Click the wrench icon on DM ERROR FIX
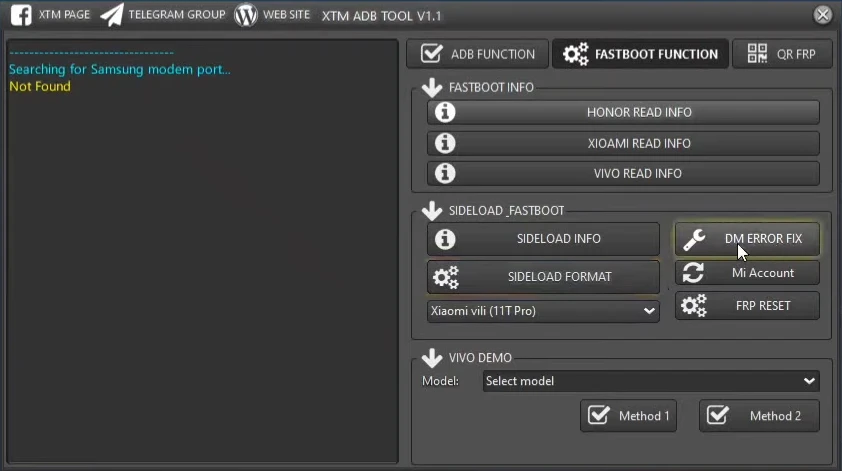Screen dimensions: 842x471 pyautogui.click(x=694, y=240)
